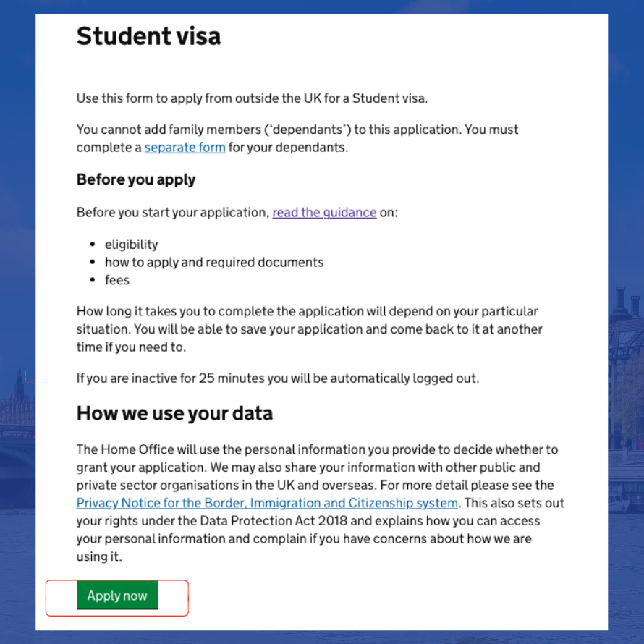This screenshot has width=644, height=644.
Task: Click the Home Office personal information paragraph
Action: (321, 503)
